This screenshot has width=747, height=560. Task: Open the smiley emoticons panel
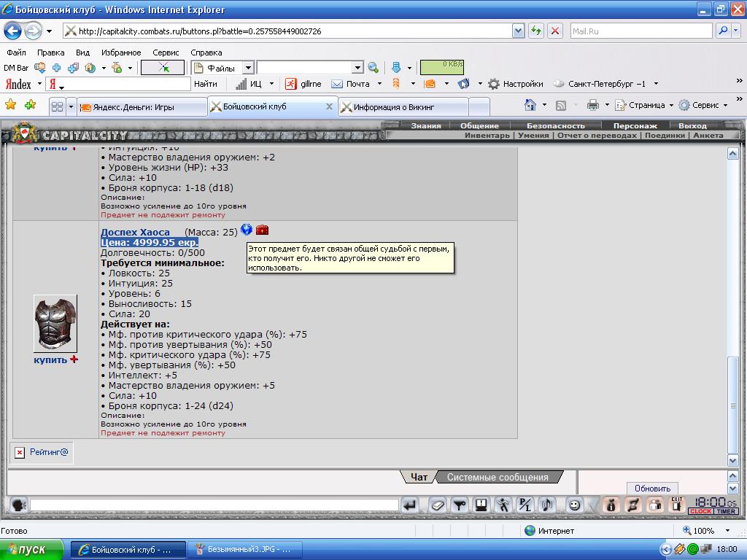(x=575, y=505)
